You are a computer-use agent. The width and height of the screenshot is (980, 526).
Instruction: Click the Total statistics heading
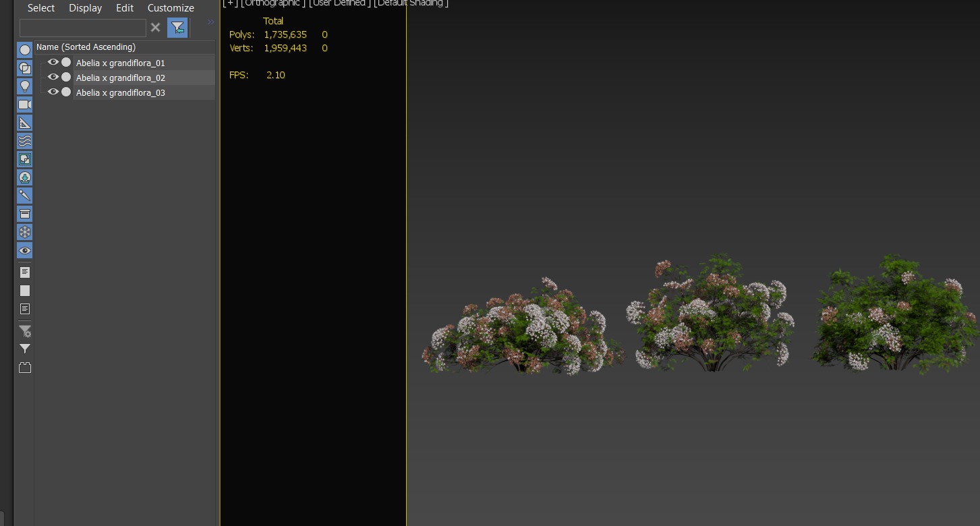pos(273,21)
